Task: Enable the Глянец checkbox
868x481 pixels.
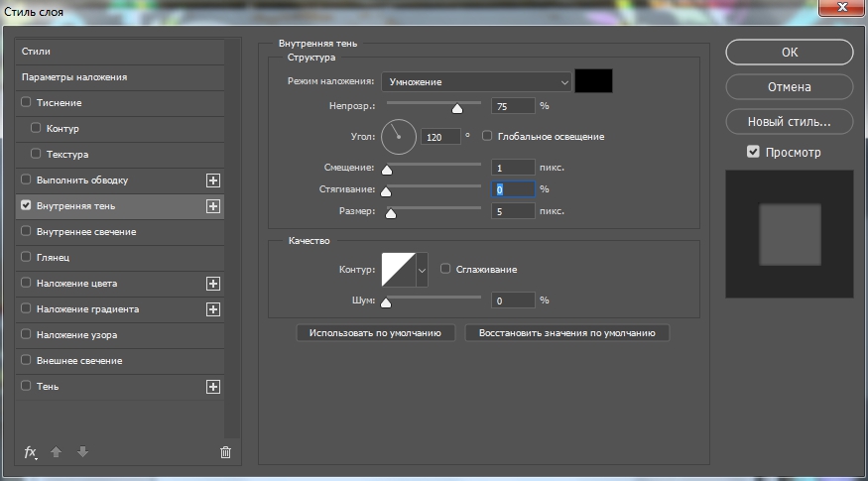Action: pos(26,257)
